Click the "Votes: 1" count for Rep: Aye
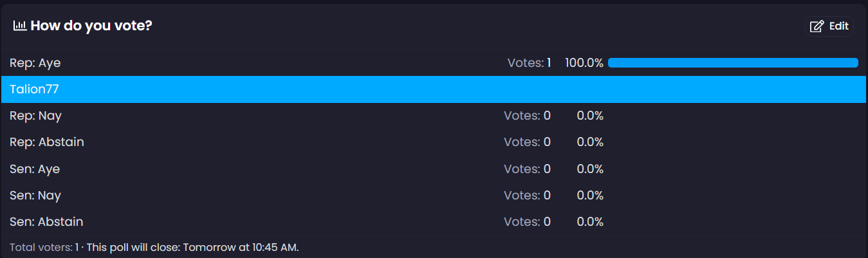 (529, 63)
